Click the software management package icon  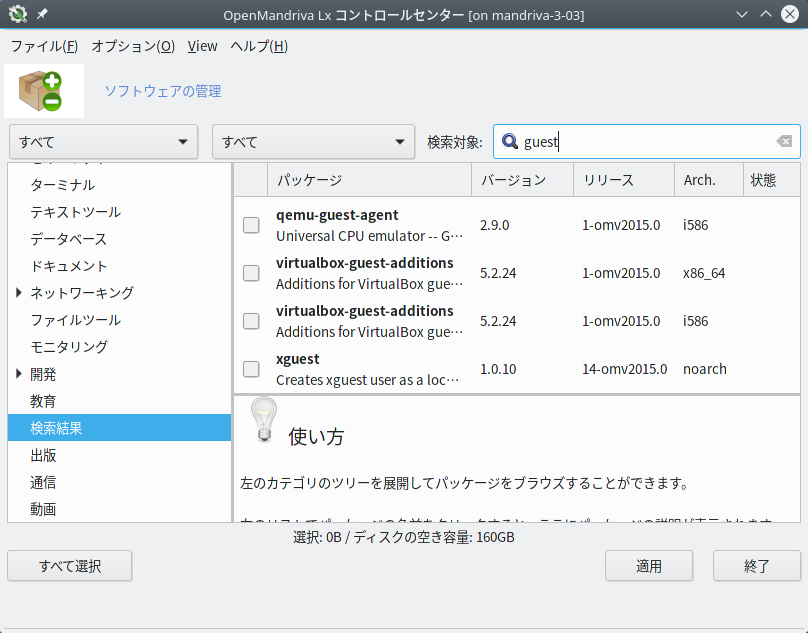click(x=40, y=91)
